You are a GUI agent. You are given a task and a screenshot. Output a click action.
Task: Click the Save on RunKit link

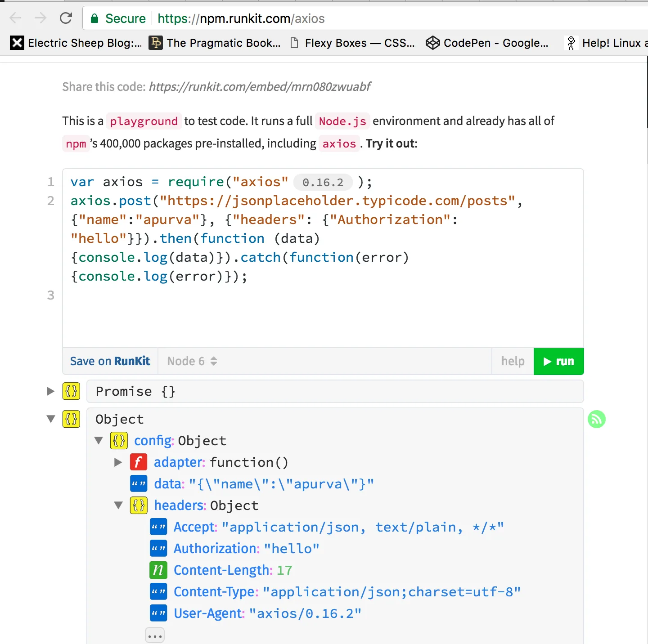click(x=110, y=361)
